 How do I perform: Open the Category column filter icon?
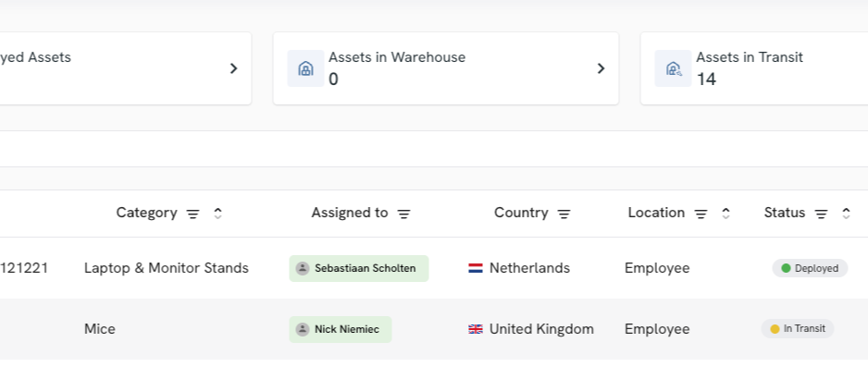(192, 214)
